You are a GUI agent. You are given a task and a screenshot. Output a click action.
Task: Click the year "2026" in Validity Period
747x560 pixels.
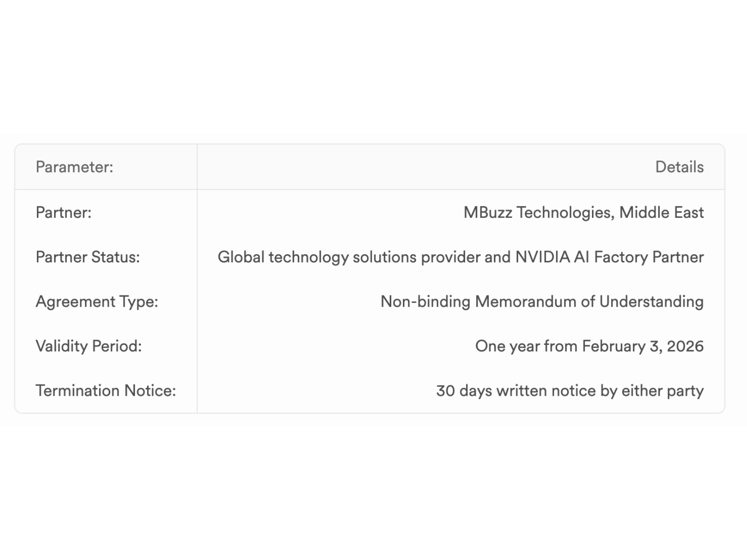point(685,346)
